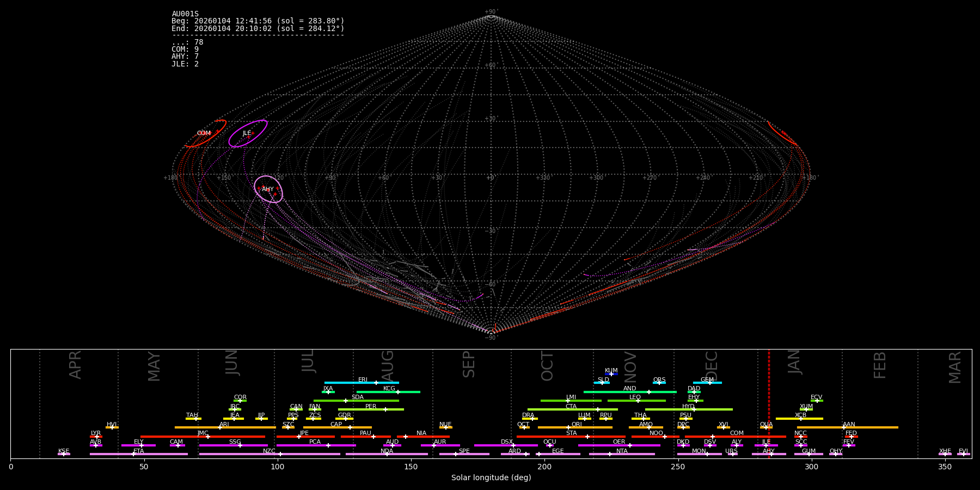Image resolution: width=980 pixels, height=490 pixels.
Task: Click the blue KUM shower bar
Action: point(611,374)
